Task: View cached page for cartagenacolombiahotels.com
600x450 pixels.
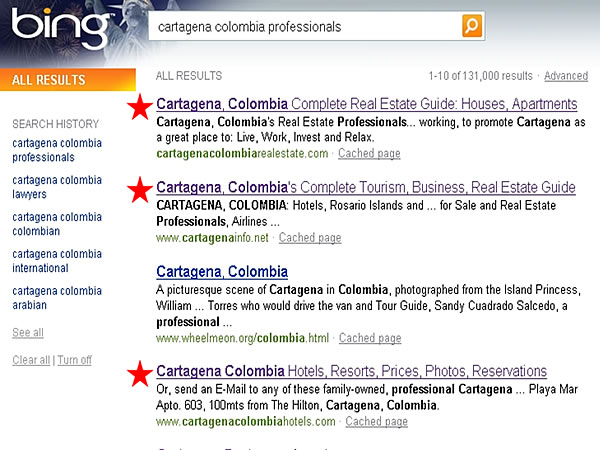Action: [376, 422]
